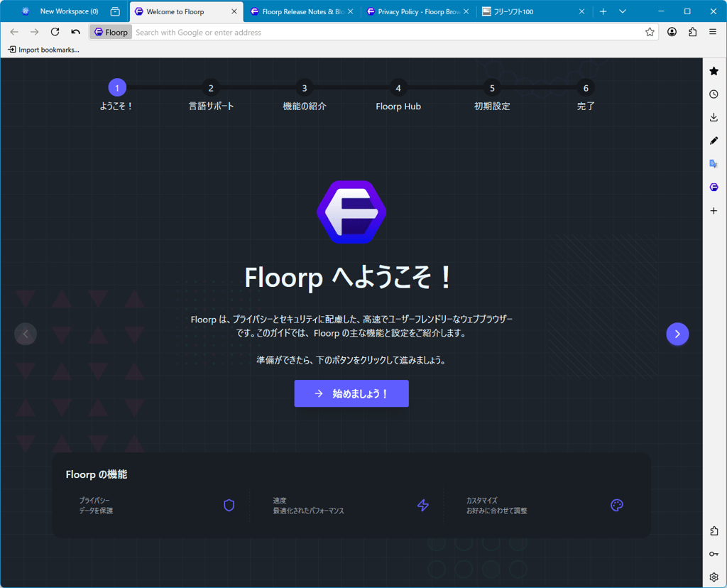Open the bookmarks star panel in sidebar

pyautogui.click(x=714, y=70)
